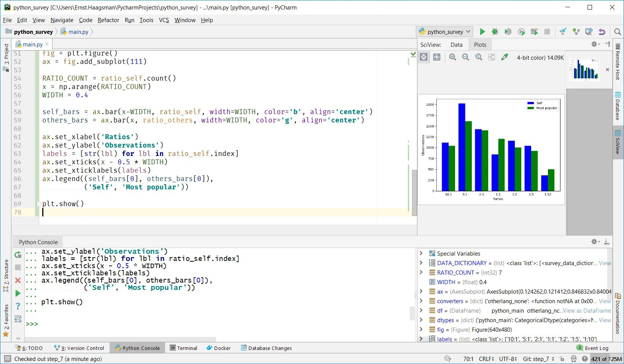Open Git branch step_7 widget
The image size is (624, 364).
coord(539,359)
